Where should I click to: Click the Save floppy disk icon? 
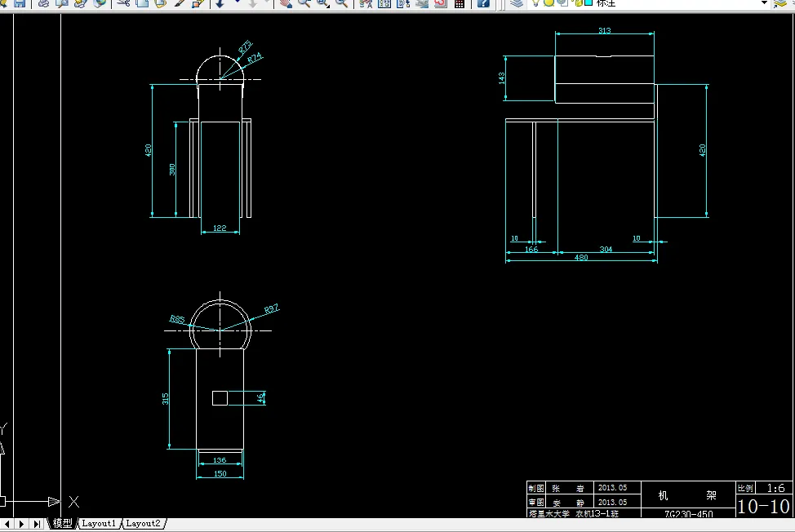click(20, 3)
